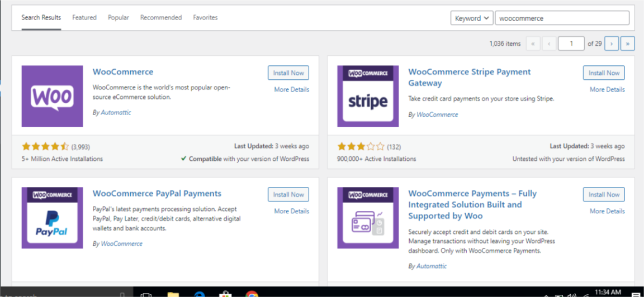
Task: Open More Details for PayPal Payments
Action: 292,211
